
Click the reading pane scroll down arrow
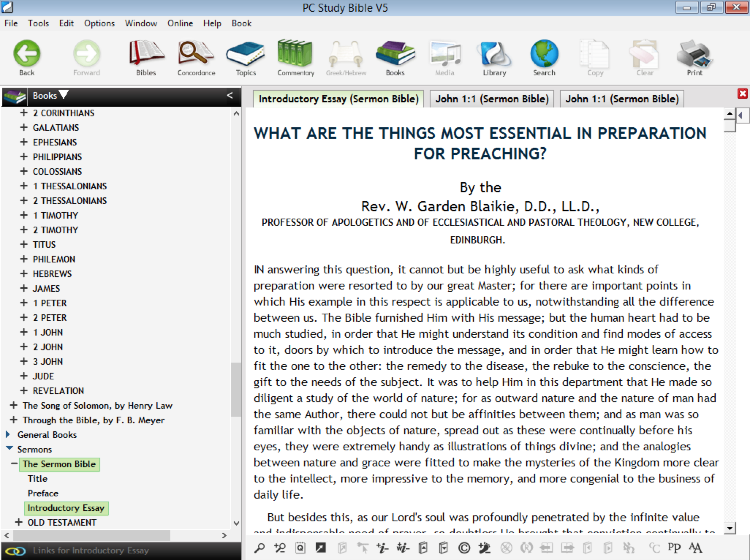730,528
